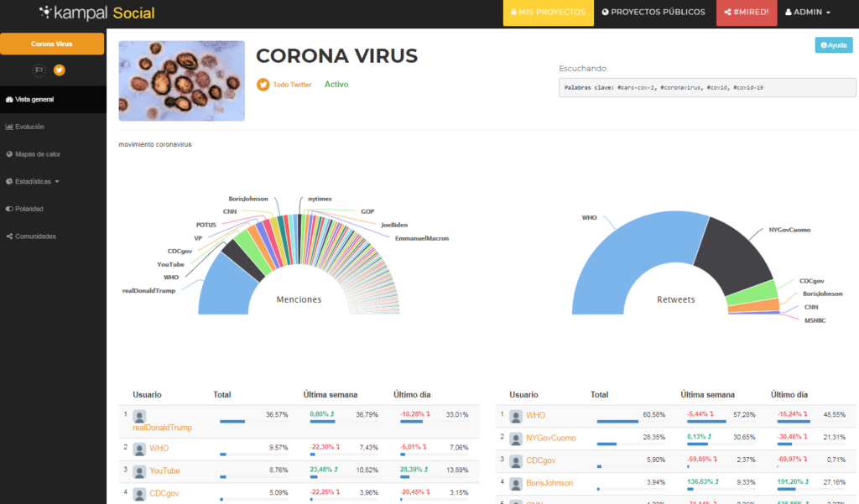Click the NYGovCuomo user avatar icon
The width and height of the screenshot is (859, 504).
tap(516, 439)
